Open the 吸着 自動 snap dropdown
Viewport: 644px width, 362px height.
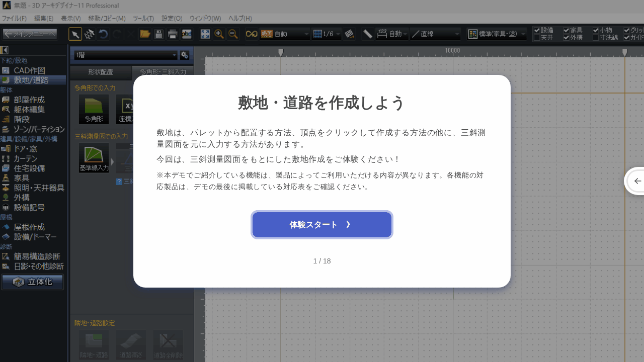pyautogui.click(x=285, y=34)
